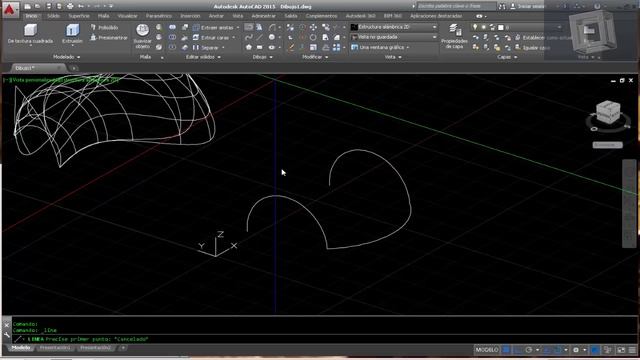Click the ViewCube in the drawing area

tap(608, 112)
